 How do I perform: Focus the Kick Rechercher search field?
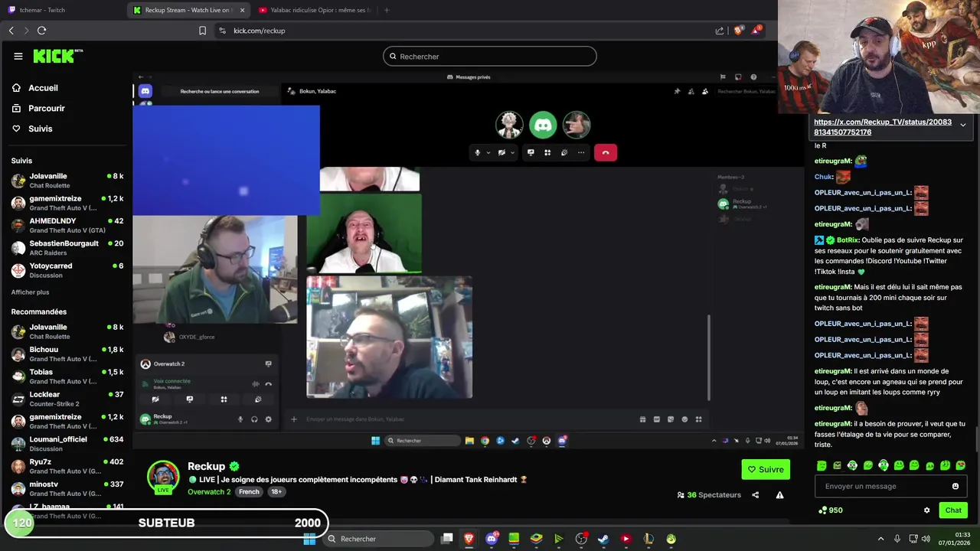490,56
